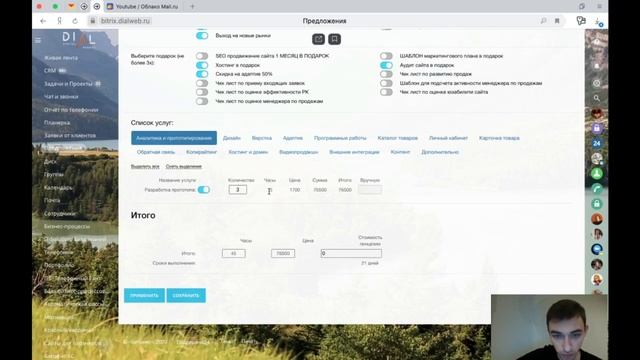Bookmark this page with the bookmark icon
The height and width of the screenshot is (360, 640).
pyautogui.click(x=557, y=21)
